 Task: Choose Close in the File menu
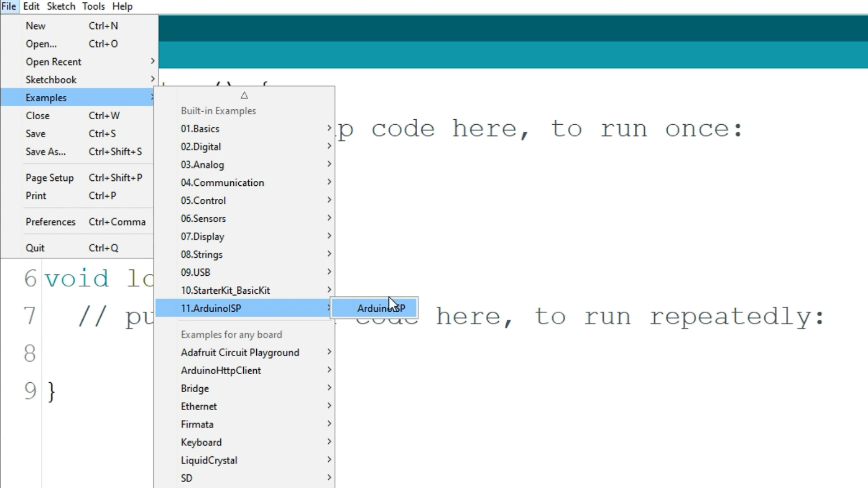[78, 116]
